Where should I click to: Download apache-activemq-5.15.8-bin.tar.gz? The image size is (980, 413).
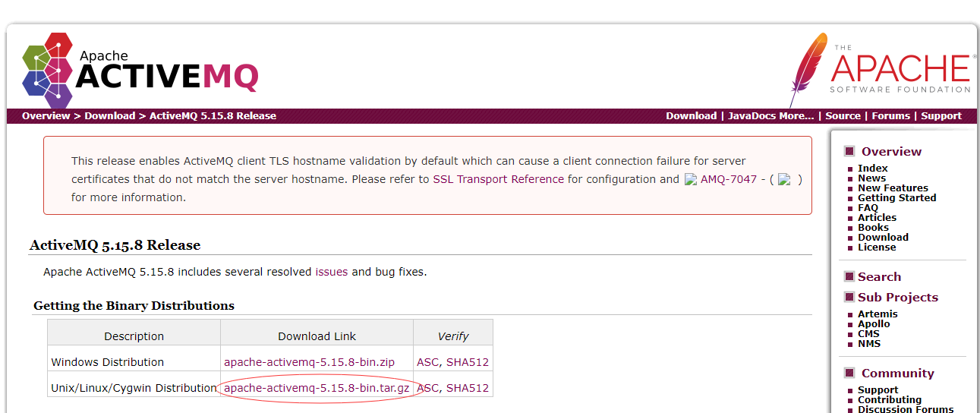click(317, 388)
